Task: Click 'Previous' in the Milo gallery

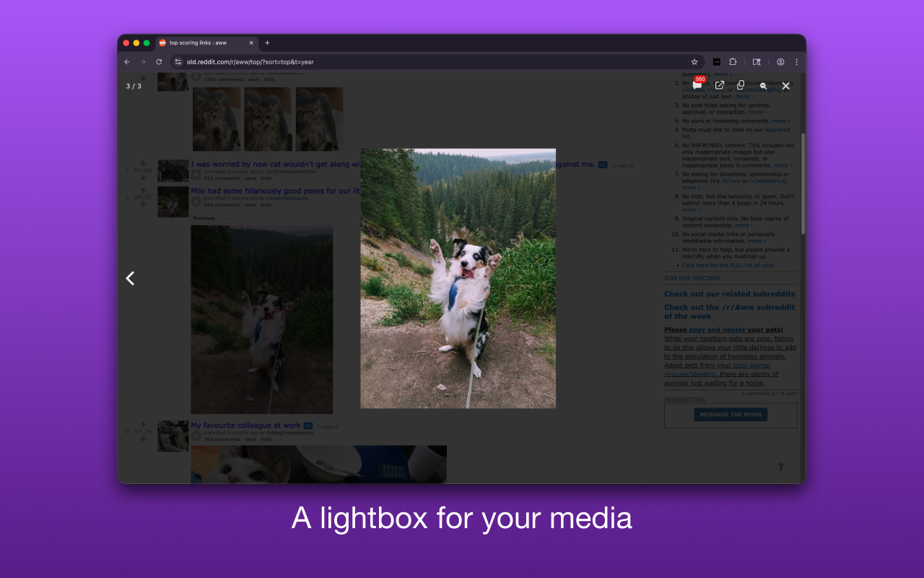Action: (204, 218)
